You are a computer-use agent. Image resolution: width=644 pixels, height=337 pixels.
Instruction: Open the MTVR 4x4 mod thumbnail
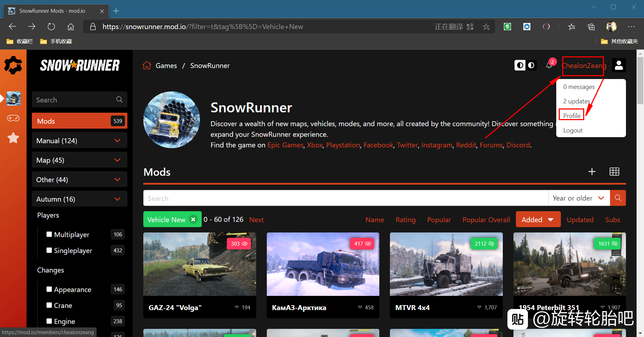click(x=446, y=264)
